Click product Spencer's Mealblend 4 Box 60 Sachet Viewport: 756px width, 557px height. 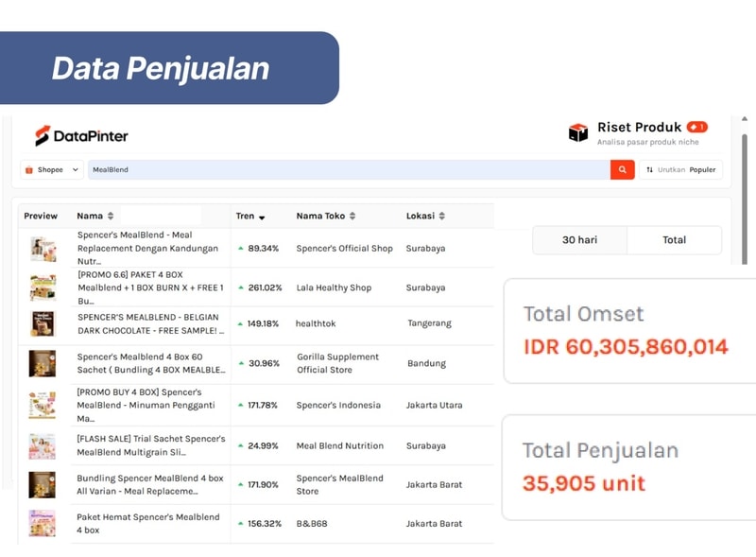click(151, 363)
